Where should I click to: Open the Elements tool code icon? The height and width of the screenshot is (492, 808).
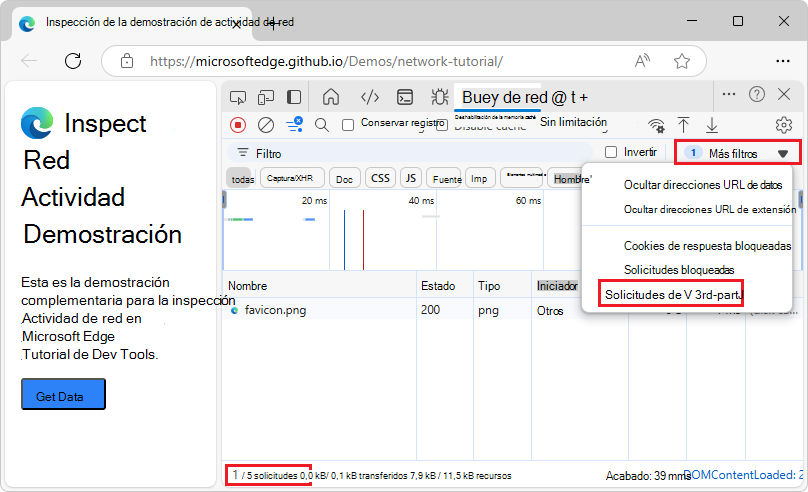point(369,97)
